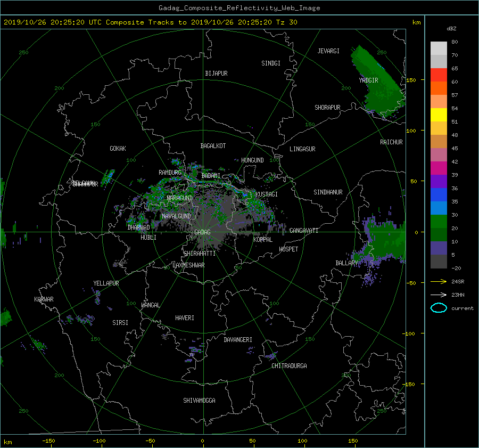Click the cyan current ellipse legend icon

[x=439, y=308]
